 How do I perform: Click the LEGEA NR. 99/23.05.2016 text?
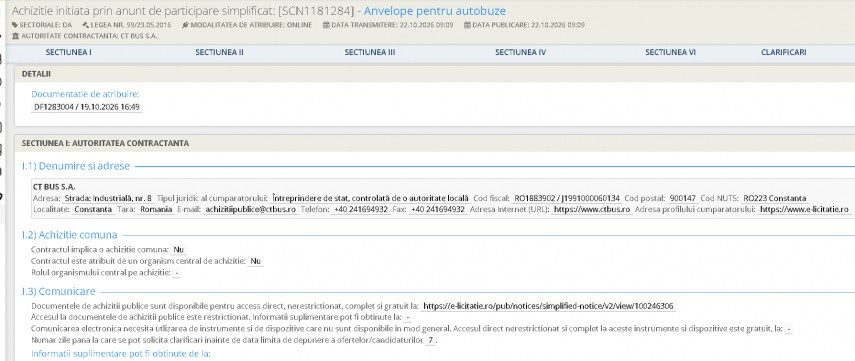130,25
